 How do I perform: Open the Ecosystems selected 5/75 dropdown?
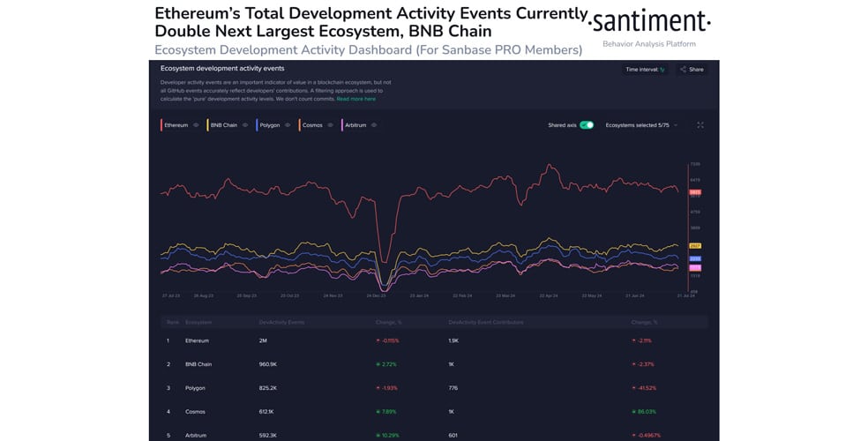click(x=641, y=125)
